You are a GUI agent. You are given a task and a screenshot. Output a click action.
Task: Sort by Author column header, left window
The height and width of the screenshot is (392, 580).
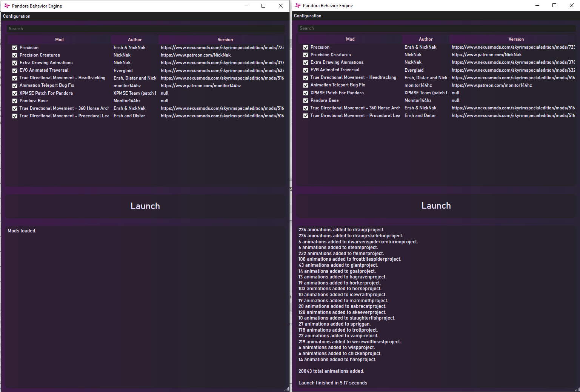135,40
